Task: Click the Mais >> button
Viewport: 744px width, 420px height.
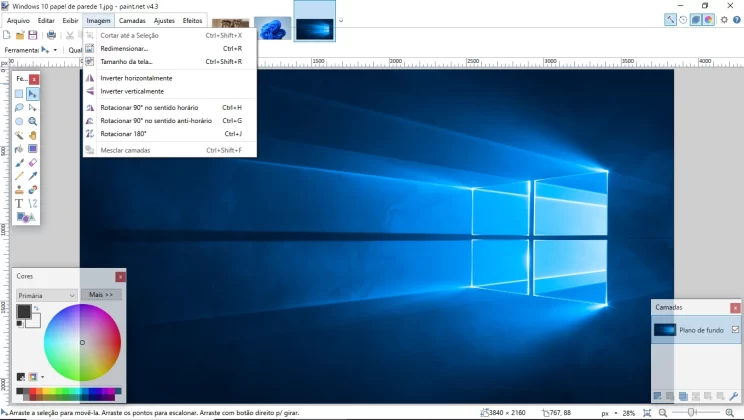Action: click(101, 295)
